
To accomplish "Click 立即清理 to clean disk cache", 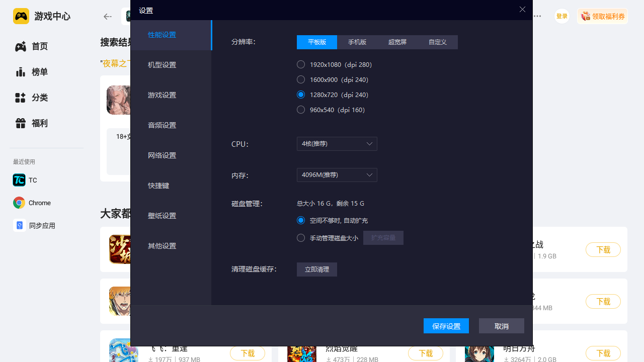I will (316, 269).
